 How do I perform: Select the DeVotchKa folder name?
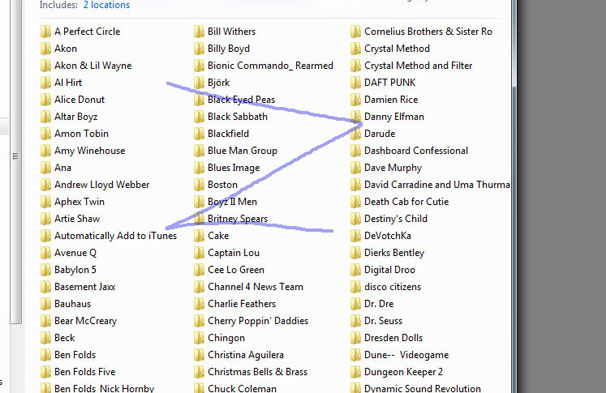coord(387,236)
